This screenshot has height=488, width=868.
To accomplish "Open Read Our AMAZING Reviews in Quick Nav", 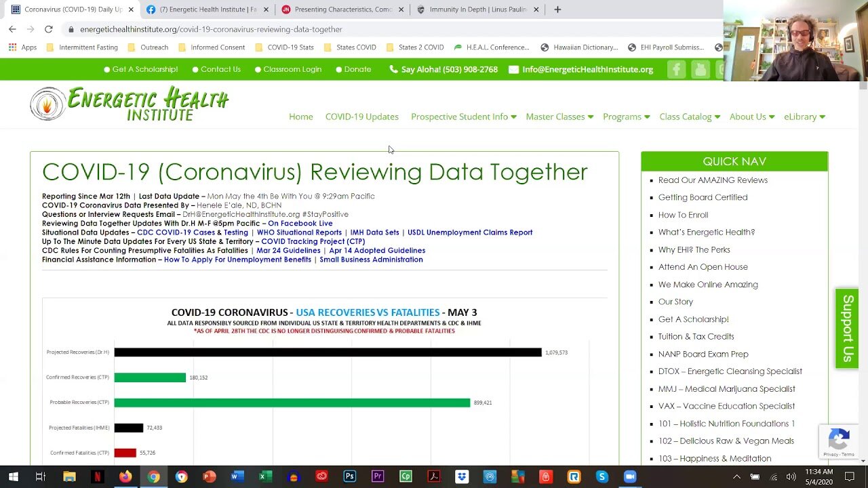I will tap(713, 180).
